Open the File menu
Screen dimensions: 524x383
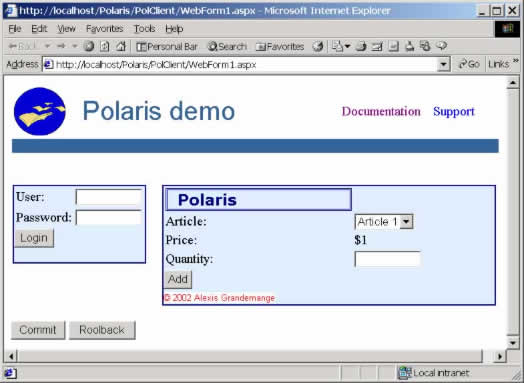pos(15,29)
